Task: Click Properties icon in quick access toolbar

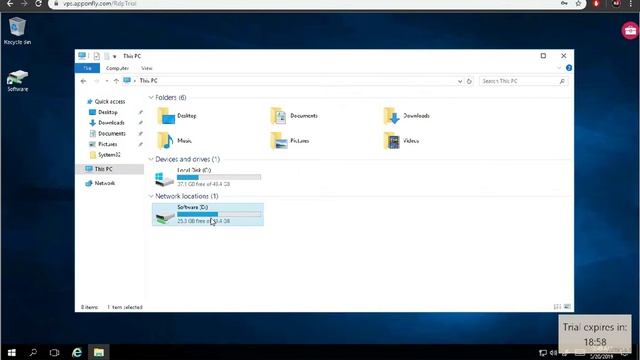Action: [x=96, y=56]
